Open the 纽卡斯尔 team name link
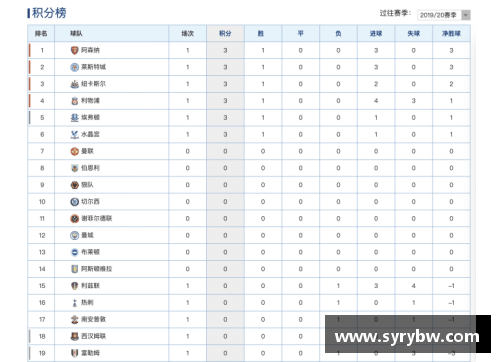Screen dimensions: 500x362 click(93, 84)
